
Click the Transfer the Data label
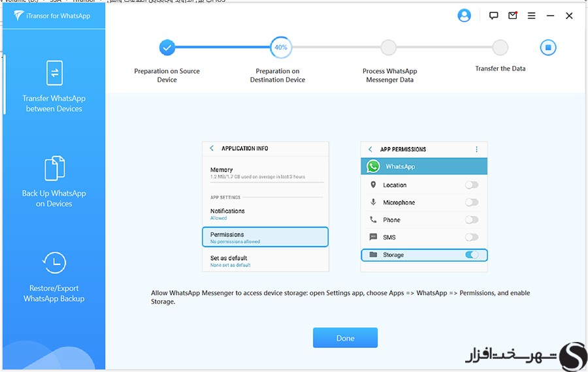pyautogui.click(x=500, y=69)
